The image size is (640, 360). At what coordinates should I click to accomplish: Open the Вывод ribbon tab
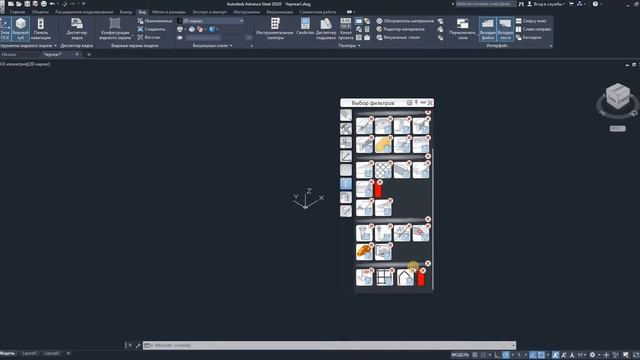[126, 12]
